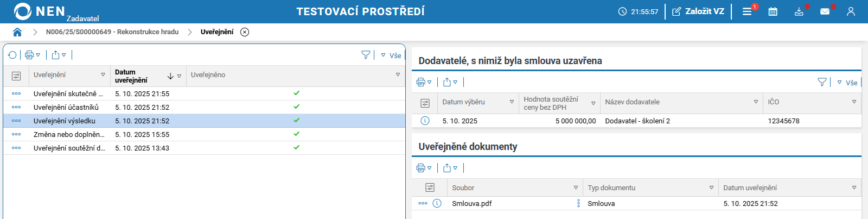Open calendar icon in top bar

(773, 11)
